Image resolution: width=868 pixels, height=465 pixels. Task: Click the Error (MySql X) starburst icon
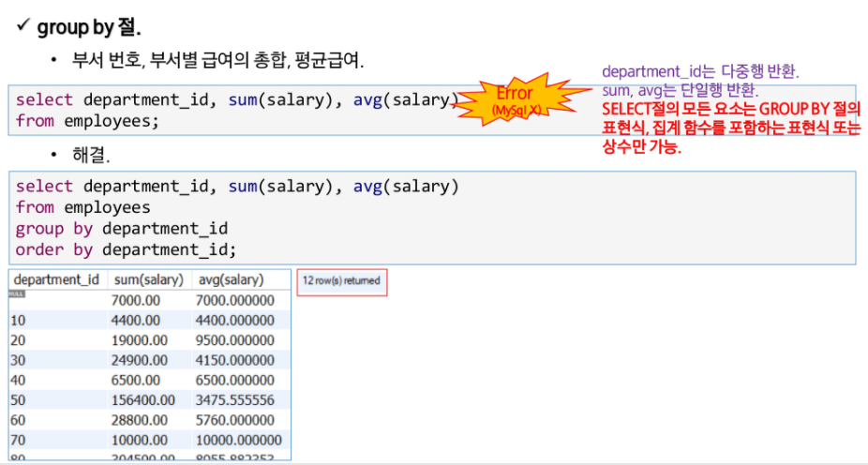(516, 100)
